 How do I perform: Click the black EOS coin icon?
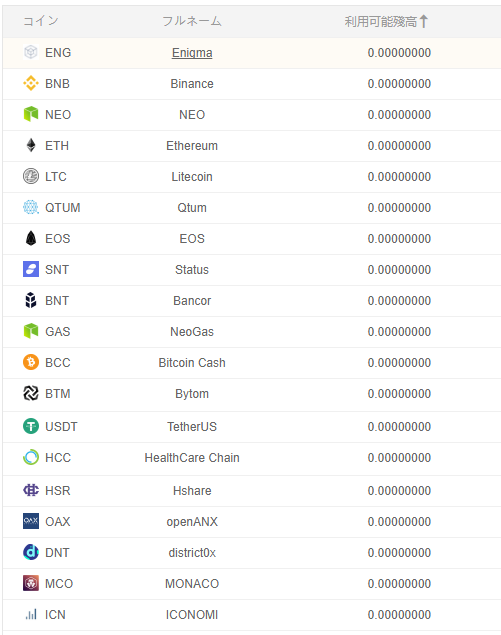[x=31, y=239]
